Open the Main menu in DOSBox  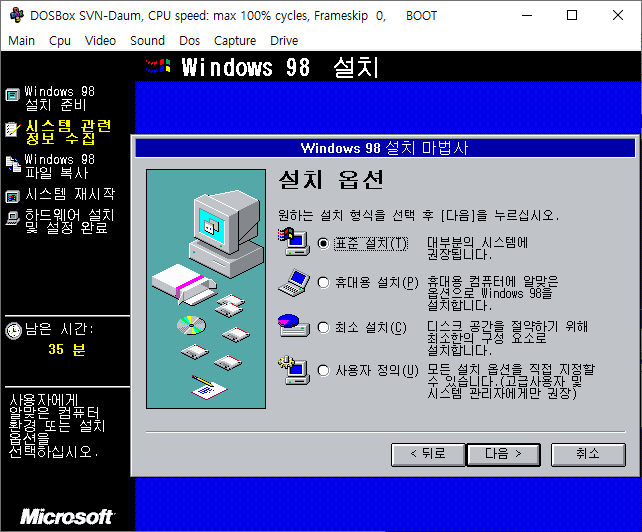21,41
